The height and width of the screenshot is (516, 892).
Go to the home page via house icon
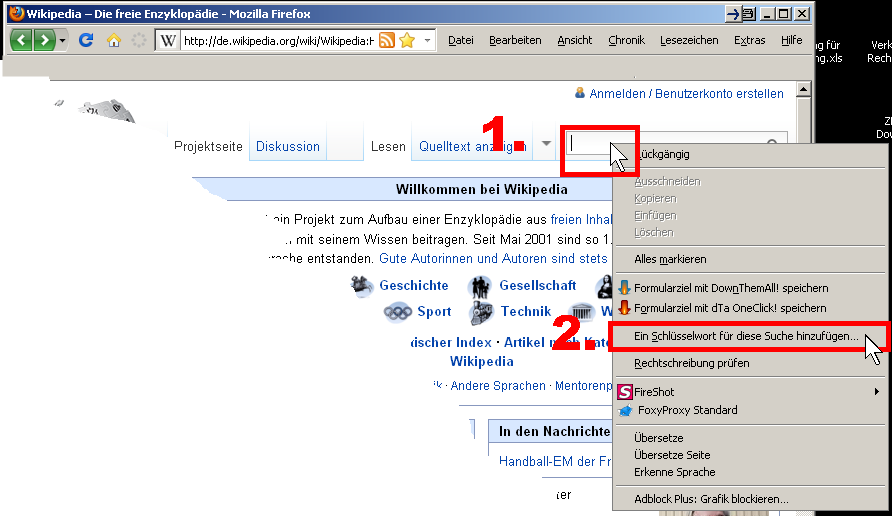pos(114,40)
